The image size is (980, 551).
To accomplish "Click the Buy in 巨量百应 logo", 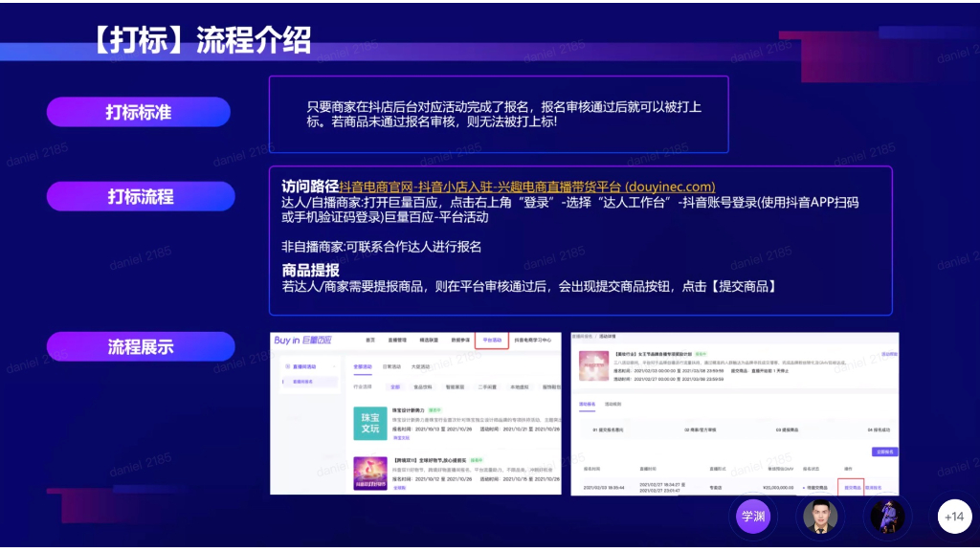I will pos(302,340).
